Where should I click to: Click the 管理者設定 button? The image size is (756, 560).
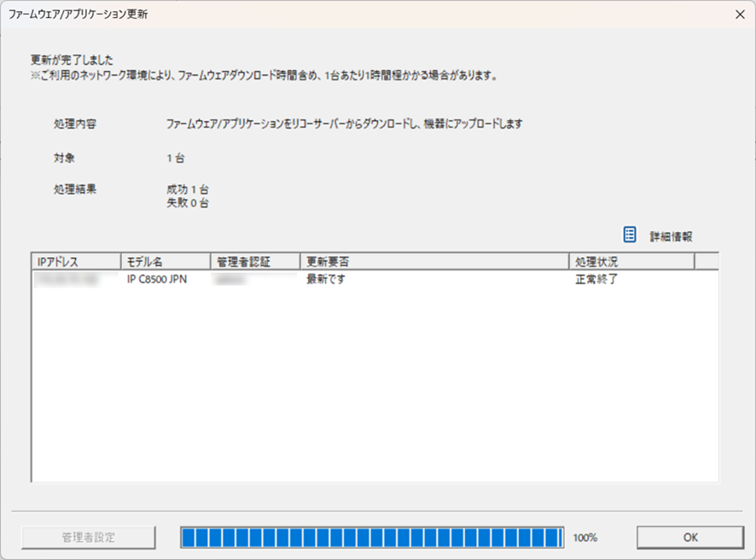point(89,537)
